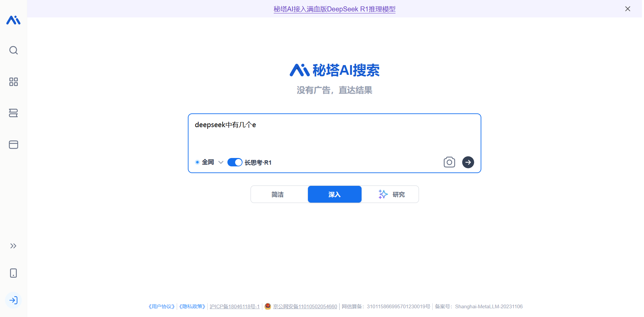Close the top announcement banner
The image size is (644, 317).
[628, 9]
